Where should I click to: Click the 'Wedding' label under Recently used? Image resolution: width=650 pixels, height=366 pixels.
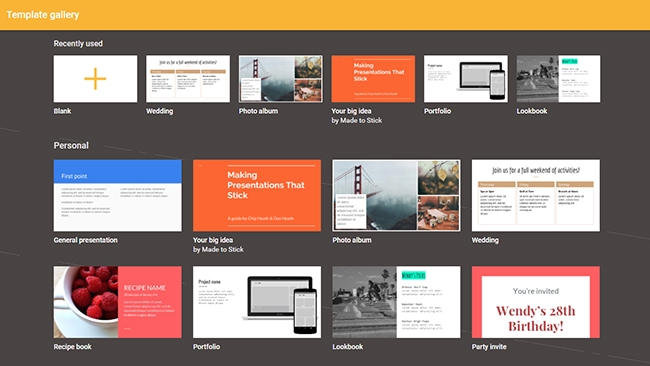(x=160, y=111)
